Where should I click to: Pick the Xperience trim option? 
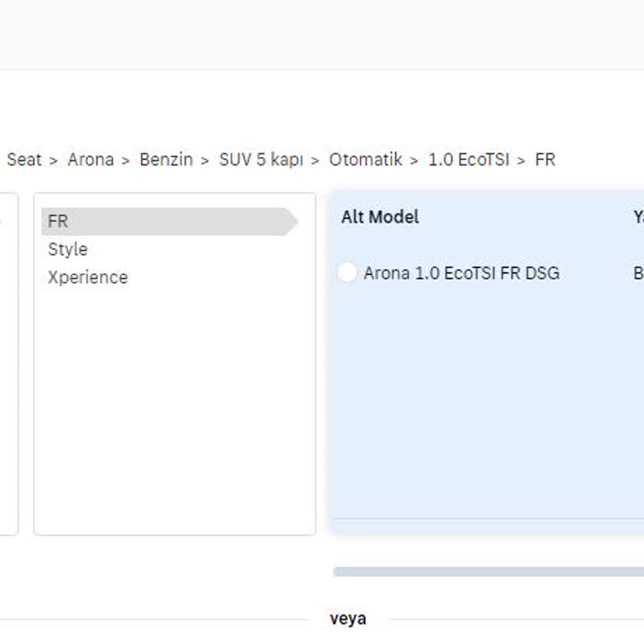tap(88, 278)
